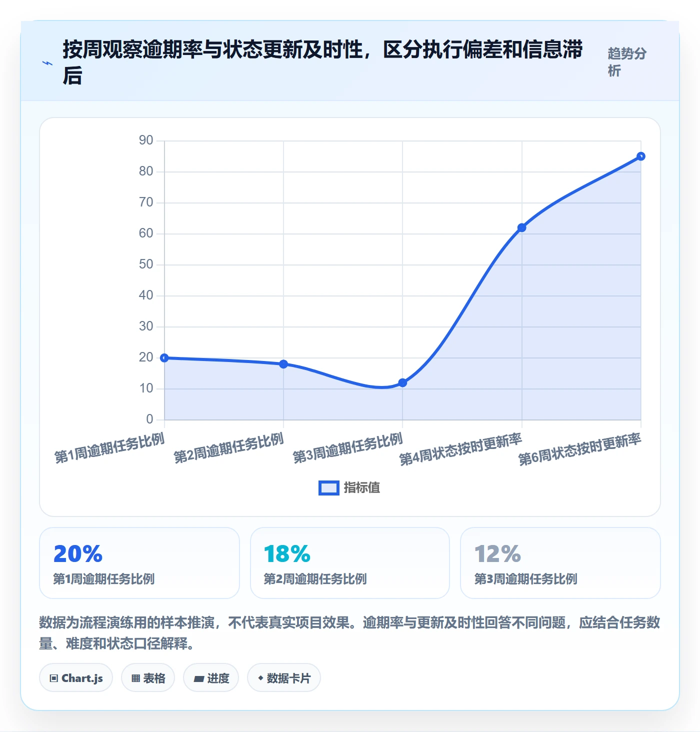
Task: Click the diamond icon in the 数据卡片 tag
Action: [x=260, y=678]
